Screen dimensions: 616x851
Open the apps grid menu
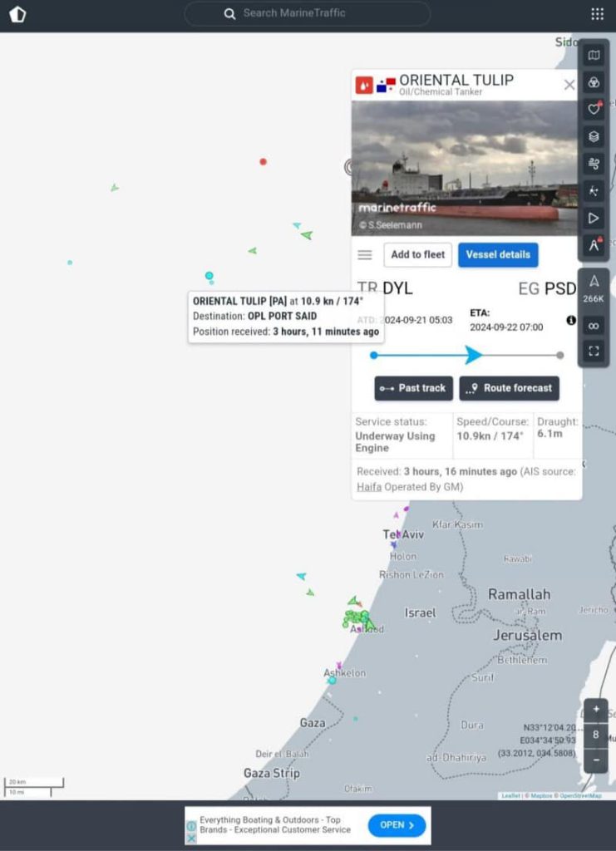point(597,13)
